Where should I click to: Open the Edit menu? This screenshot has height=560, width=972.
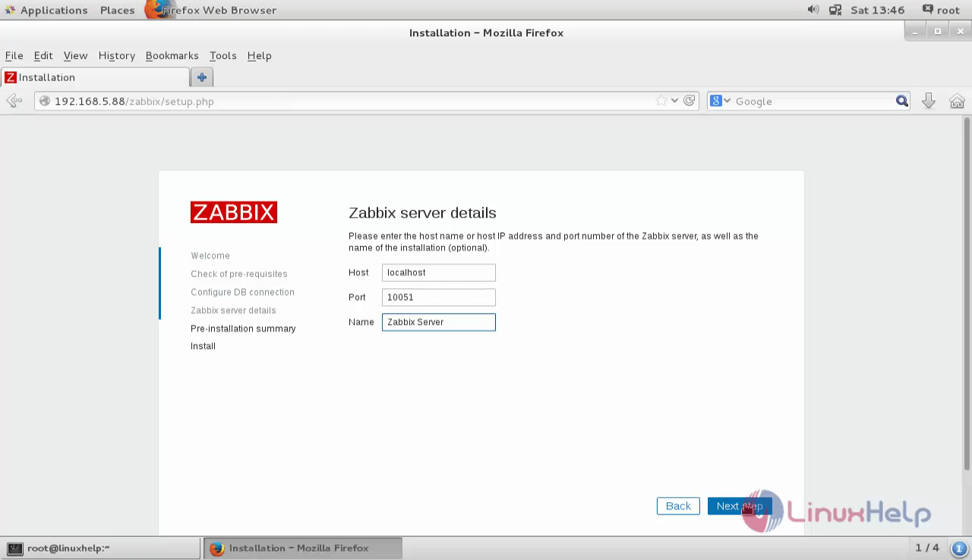point(43,55)
